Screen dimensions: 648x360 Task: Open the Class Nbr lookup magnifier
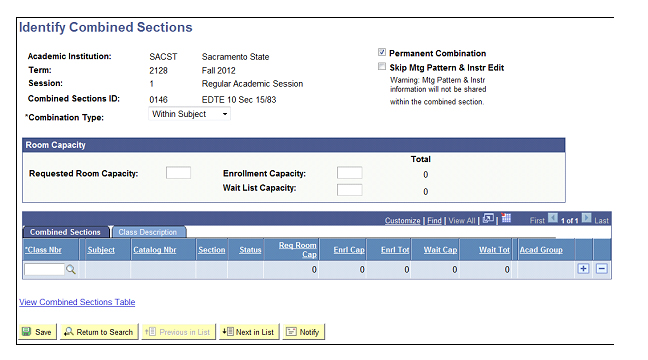click(x=71, y=269)
